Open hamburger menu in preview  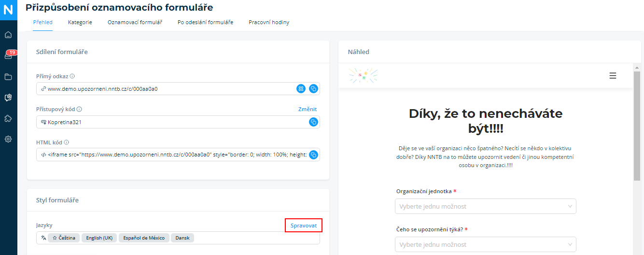coord(613,76)
